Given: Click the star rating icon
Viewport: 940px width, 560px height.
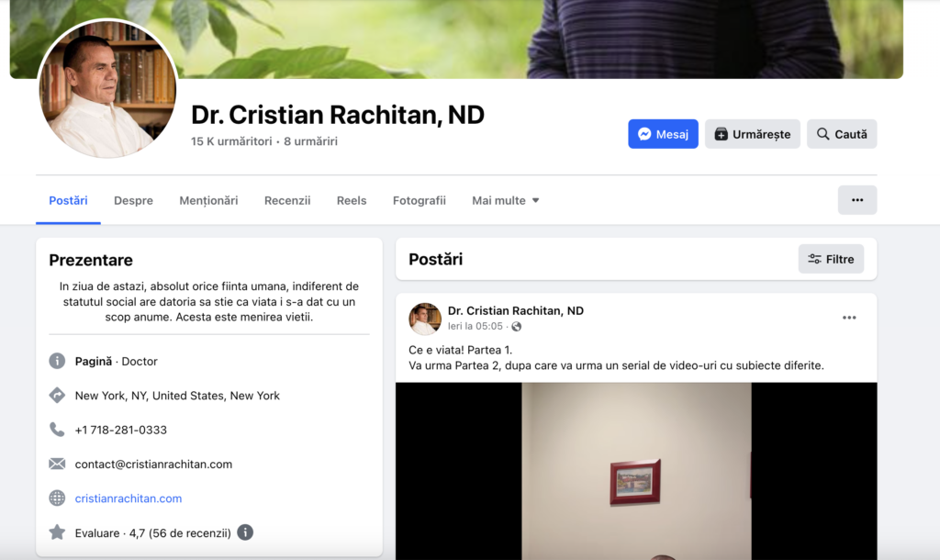Looking at the screenshot, I should click(x=57, y=532).
